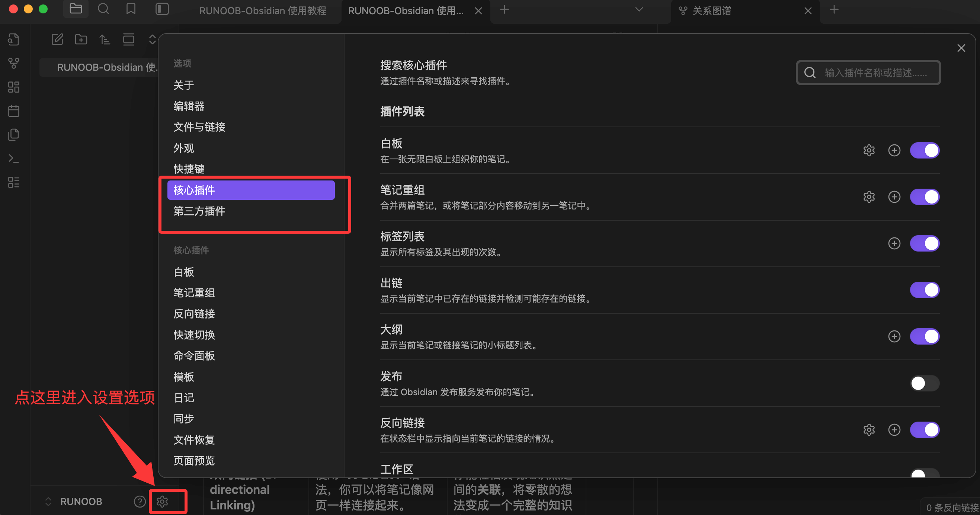The height and width of the screenshot is (515, 980).
Task: Enable the 发布 plugin toggle
Action: point(925,383)
